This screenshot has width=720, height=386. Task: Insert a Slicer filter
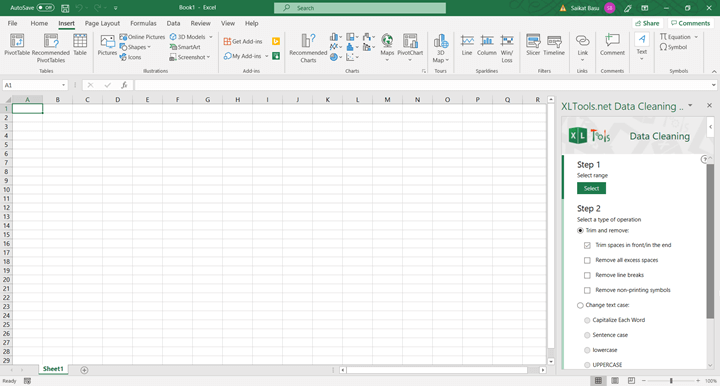tap(533, 45)
